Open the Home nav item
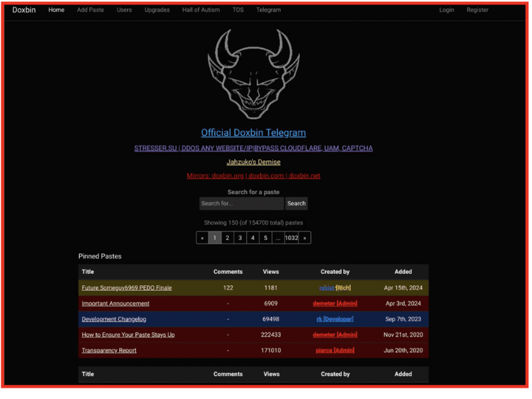532x399 pixels. pos(57,10)
